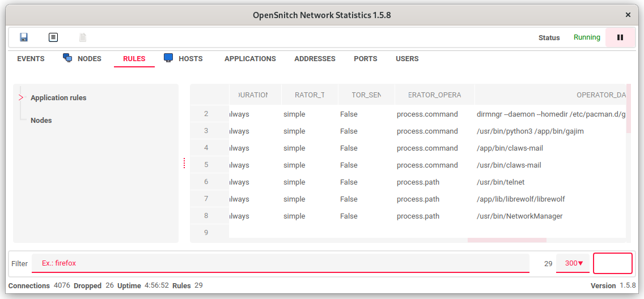Open the HOSTS tab
644x299 pixels.
point(190,59)
